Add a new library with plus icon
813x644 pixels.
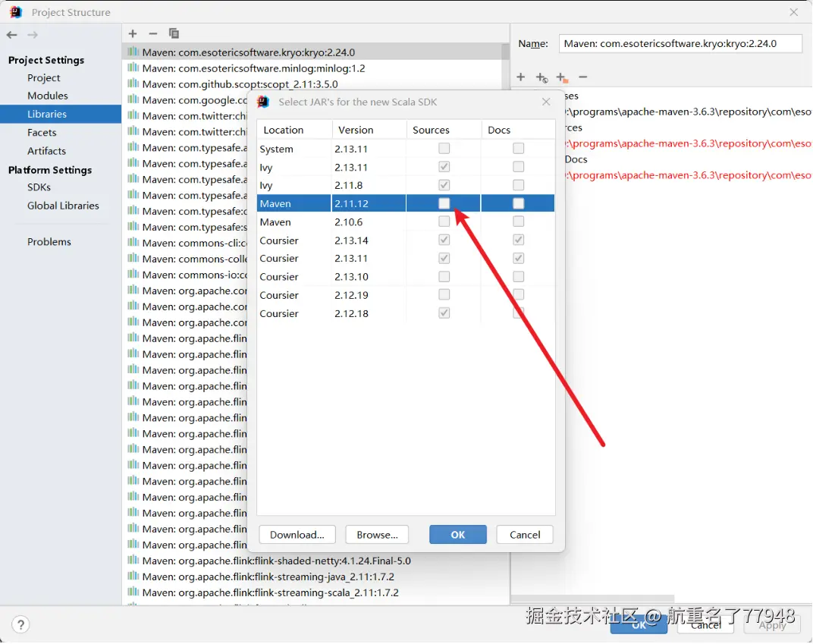(x=133, y=33)
